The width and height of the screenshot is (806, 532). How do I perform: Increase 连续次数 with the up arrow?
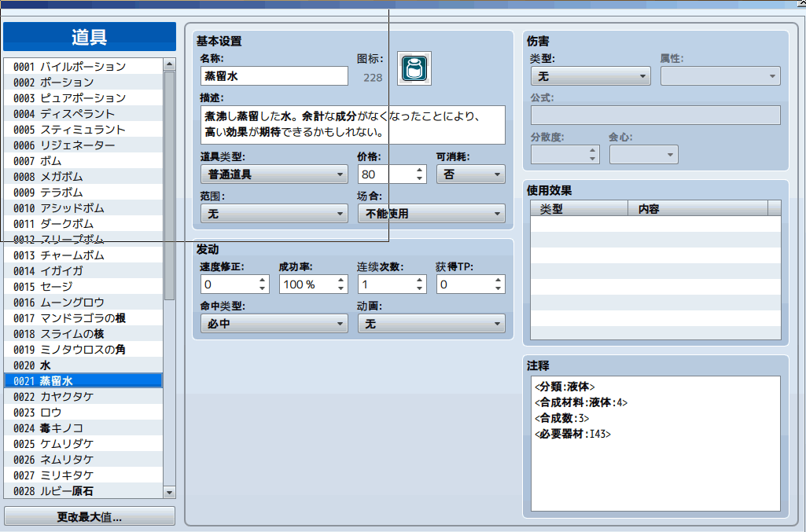pos(420,280)
